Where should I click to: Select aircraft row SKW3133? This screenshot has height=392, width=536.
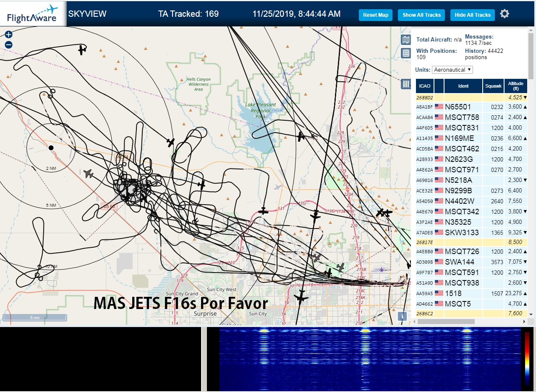point(471,232)
